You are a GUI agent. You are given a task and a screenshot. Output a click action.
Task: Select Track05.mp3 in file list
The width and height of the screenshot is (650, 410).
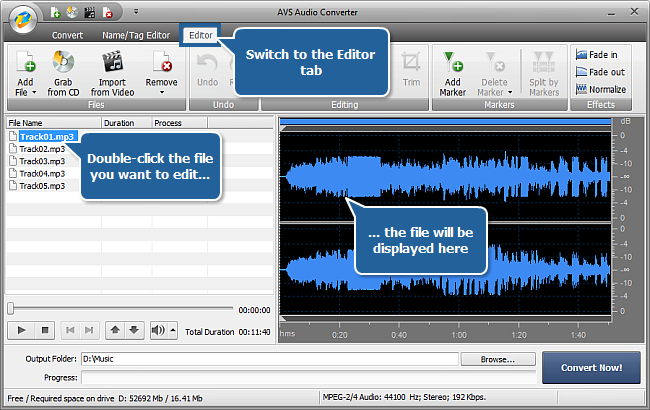click(42, 186)
